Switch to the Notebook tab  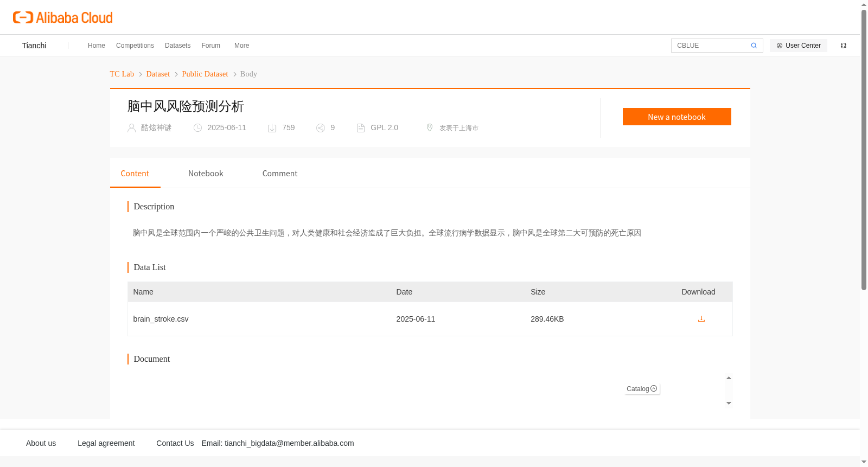pyautogui.click(x=206, y=174)
